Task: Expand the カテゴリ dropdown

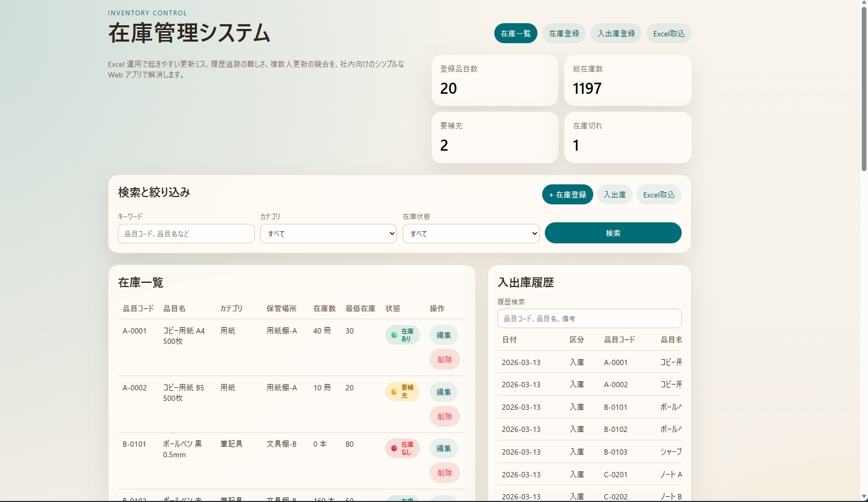Action: pyautogui.click(x=328, y=234)
